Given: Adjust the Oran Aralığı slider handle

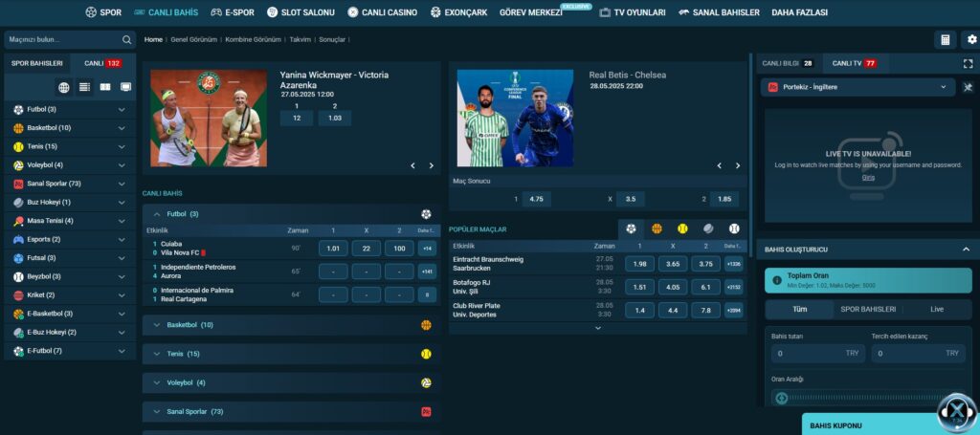Looking at the screenshot, I should tap(781, 398).
